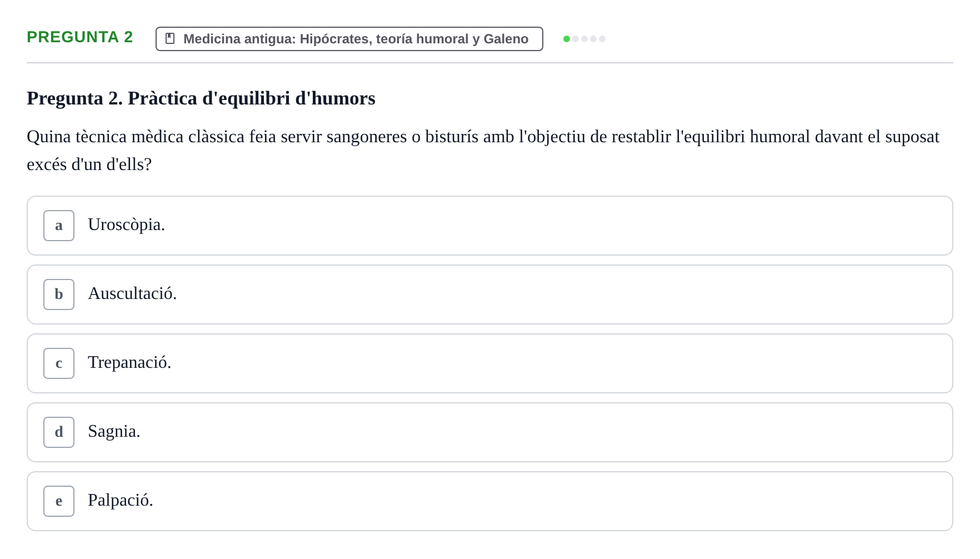Click the fourth progress dot
This screenshot has height=559, width=980.
click(x=593, y=39)
